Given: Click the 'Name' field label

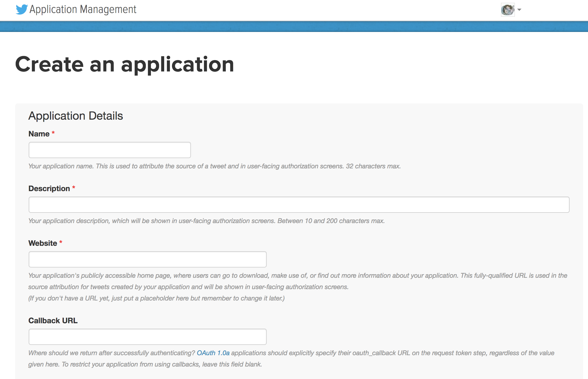Looking at the screenshot, I should coord(39,134).
